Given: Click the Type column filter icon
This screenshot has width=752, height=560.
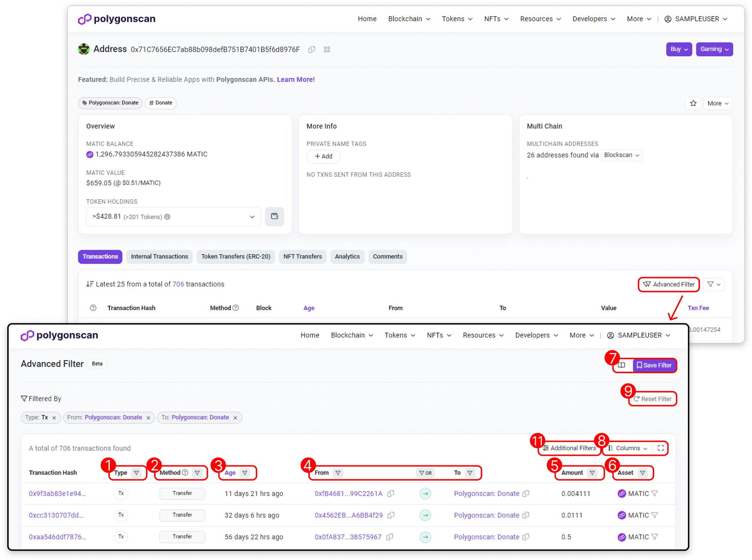Looking at the screenshot, I should tap(136, 473).
